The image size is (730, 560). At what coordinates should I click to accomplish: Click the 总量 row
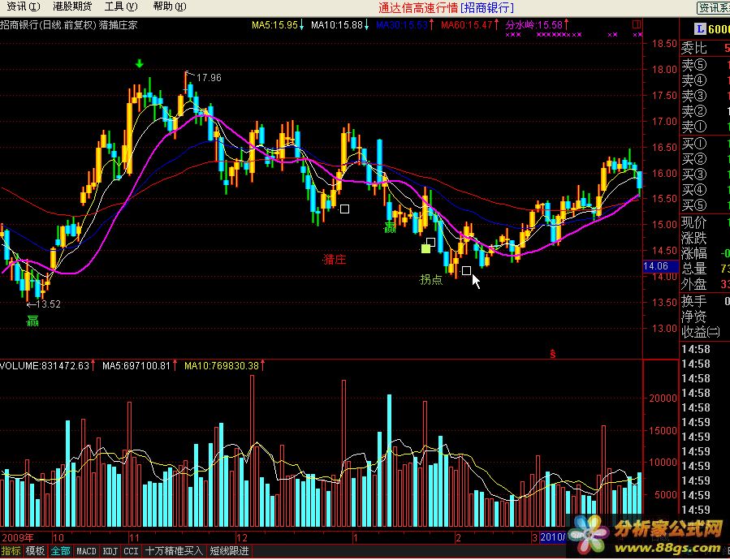[x=705, y=269]
